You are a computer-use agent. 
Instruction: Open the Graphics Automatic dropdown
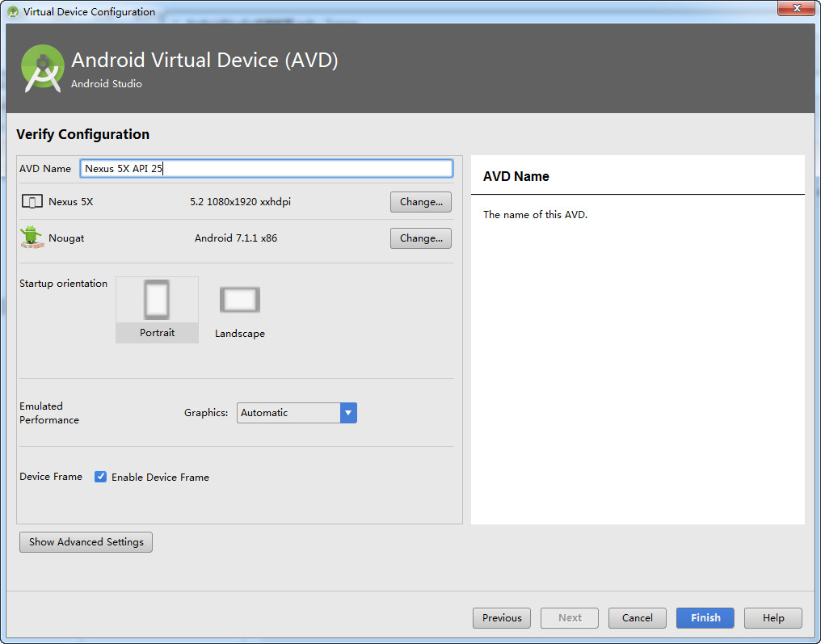click(x=297, y=413)
